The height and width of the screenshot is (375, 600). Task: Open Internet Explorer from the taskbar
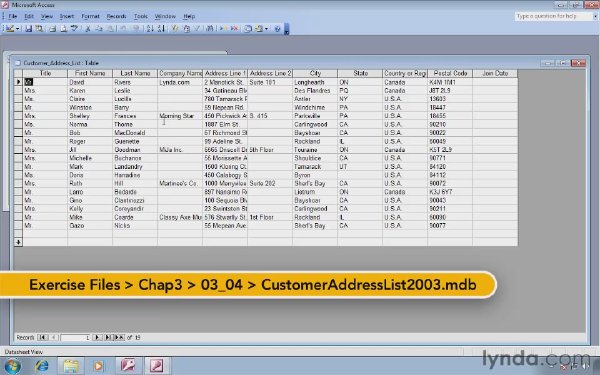coord(42,366)
